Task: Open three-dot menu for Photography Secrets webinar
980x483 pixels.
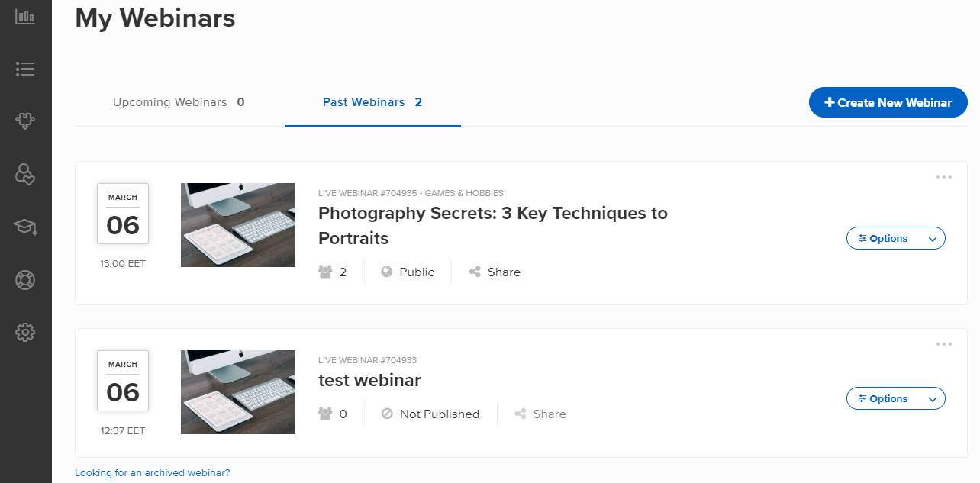Action: coord(943,177)
